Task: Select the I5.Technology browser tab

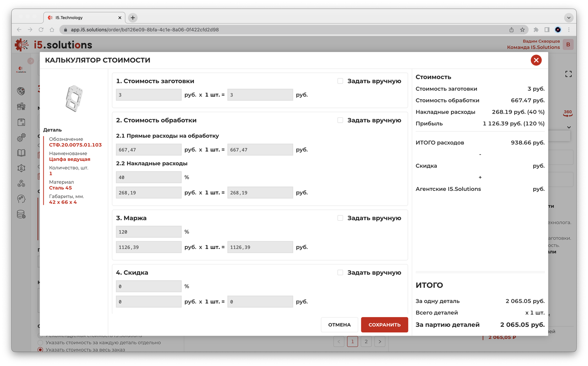Action: pyautogui.click(x=84, y=17)
